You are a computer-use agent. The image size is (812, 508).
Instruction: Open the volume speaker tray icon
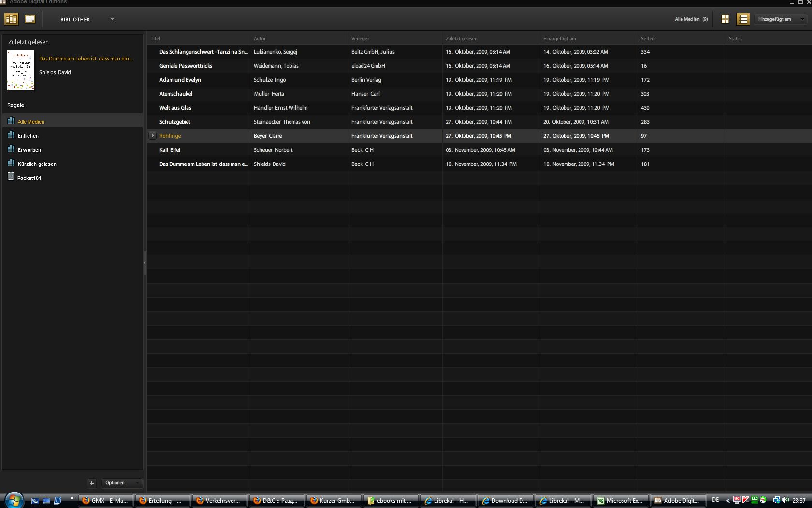[785, 500]
